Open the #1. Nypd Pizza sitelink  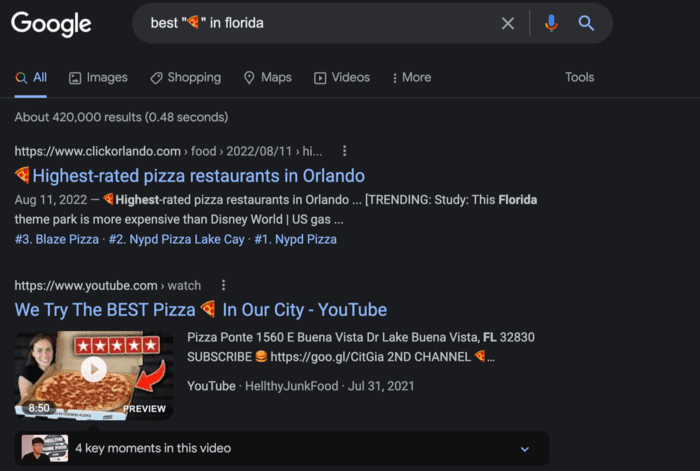pyautogui.click(x=296, y=239)
